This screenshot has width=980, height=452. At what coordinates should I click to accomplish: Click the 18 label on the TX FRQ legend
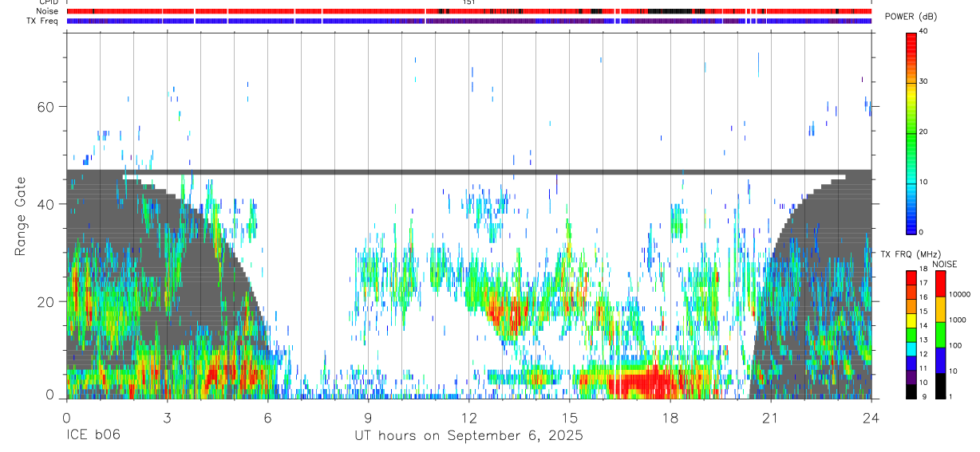[923, 270]
